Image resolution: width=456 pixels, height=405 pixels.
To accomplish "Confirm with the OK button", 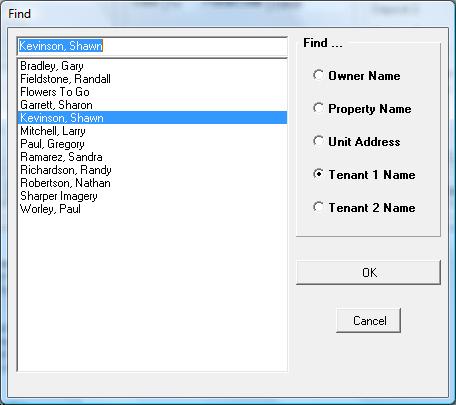I will point(368,272).
